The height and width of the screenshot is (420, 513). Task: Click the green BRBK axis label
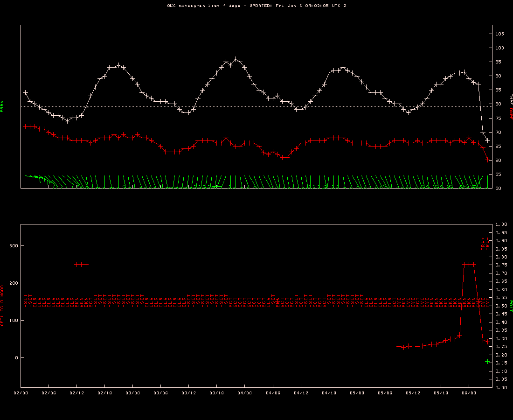(2, 106)
